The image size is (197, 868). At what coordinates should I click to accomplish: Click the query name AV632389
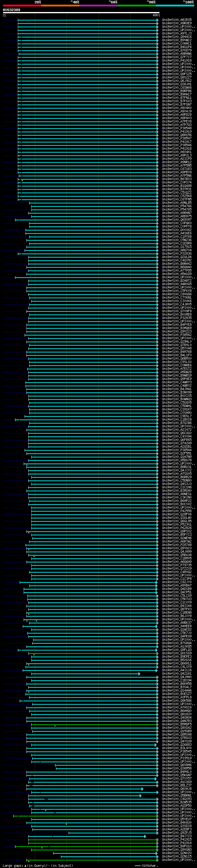(11, 10)
